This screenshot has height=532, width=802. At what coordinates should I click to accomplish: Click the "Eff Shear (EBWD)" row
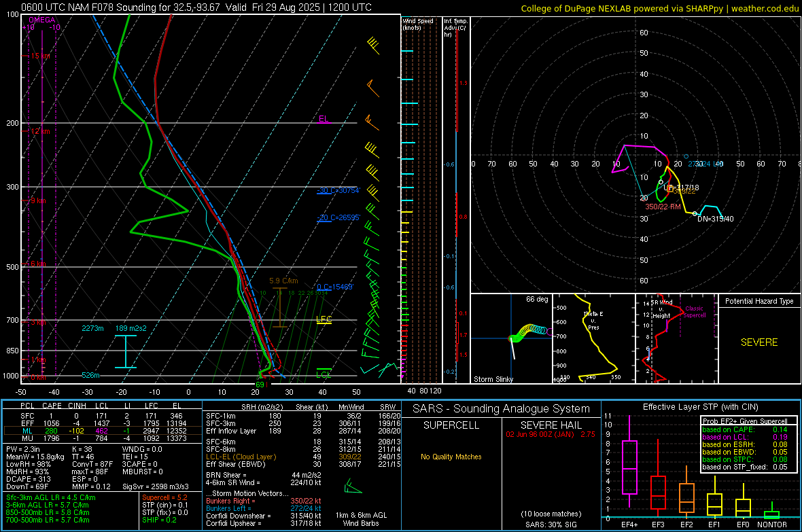point(303,464)
